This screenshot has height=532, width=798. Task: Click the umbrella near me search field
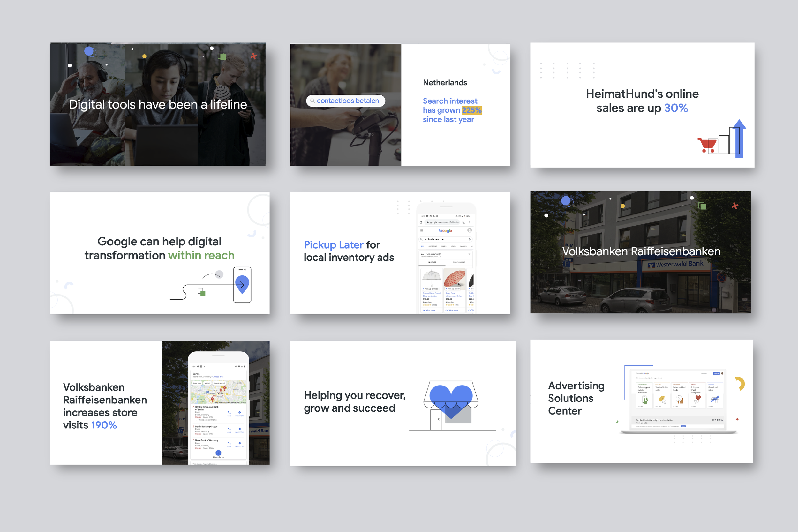pyautogui.click(x=446, y=239)
